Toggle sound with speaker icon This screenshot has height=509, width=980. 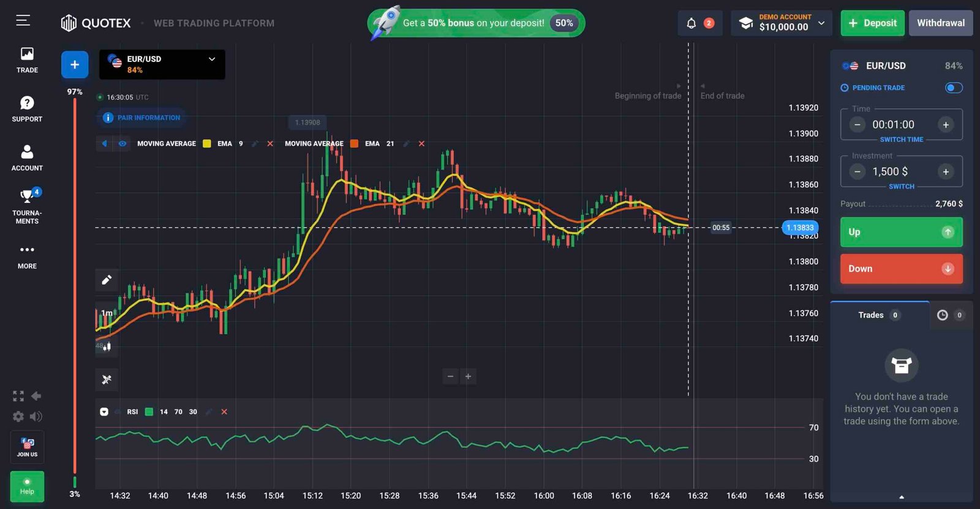point(36,417)
